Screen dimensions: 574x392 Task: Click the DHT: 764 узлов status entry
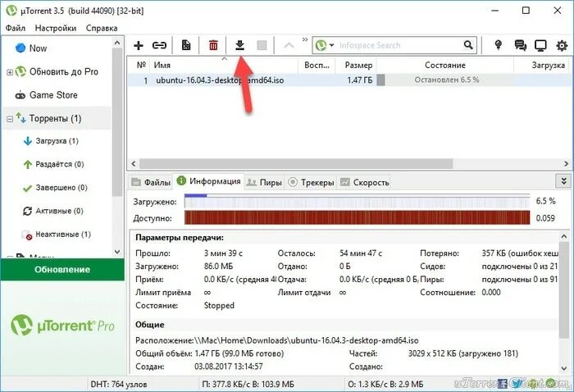pyautogui.click(x=119, y=385)
